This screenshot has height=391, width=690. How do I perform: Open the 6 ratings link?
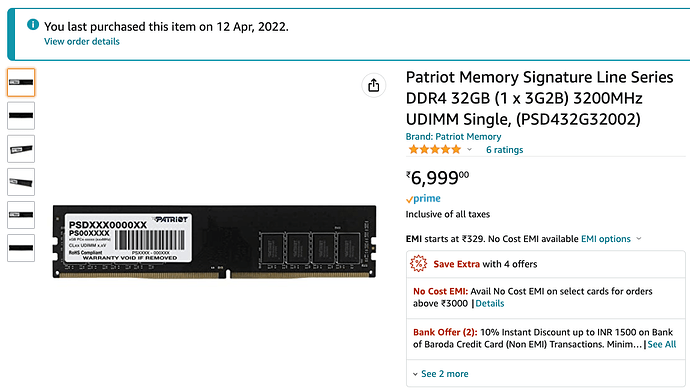pos(504,150)
